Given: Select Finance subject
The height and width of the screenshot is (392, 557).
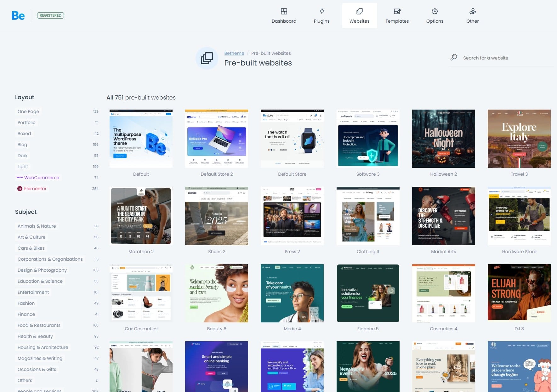Looking at the screenshot, I should [x=26, y=314].
